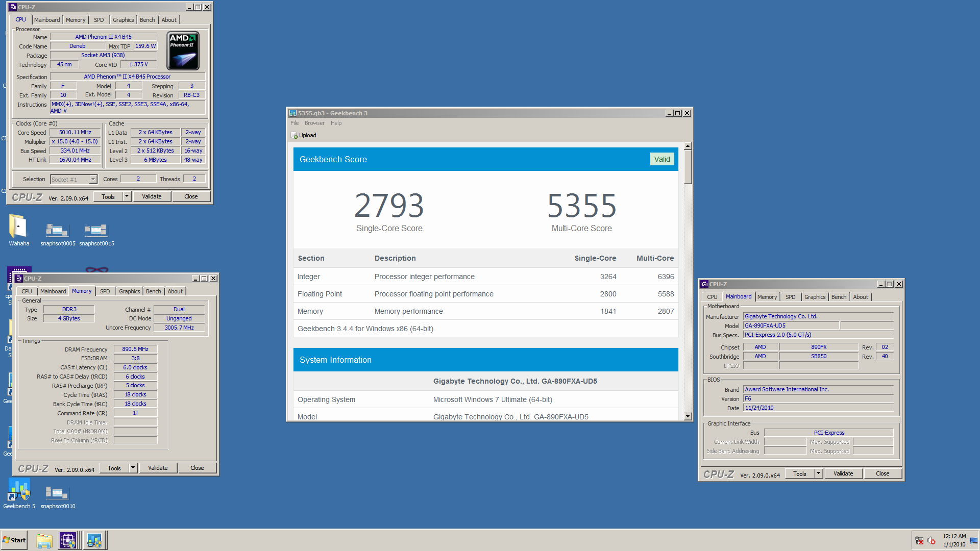The height and width of the screenshot is (551, 980).
Task: Click CPU-Z title icon in the Mainboard window
Action: 704,284
